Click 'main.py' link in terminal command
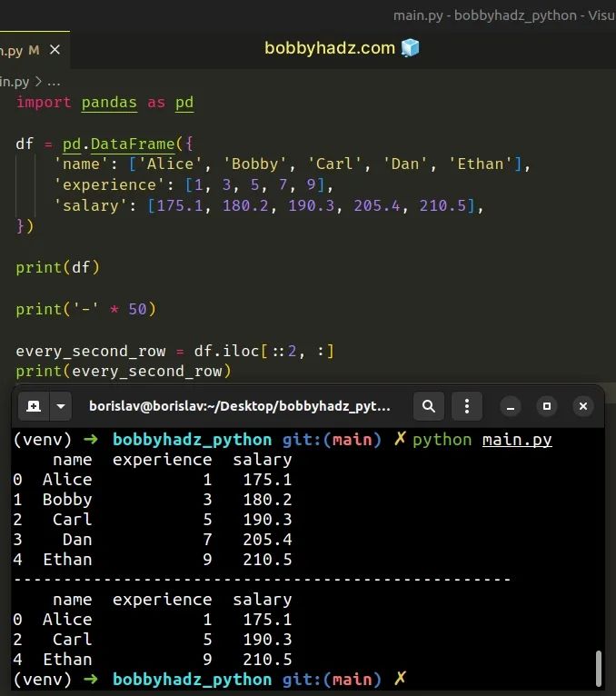 pyautogui.click(x=517, y=440)
